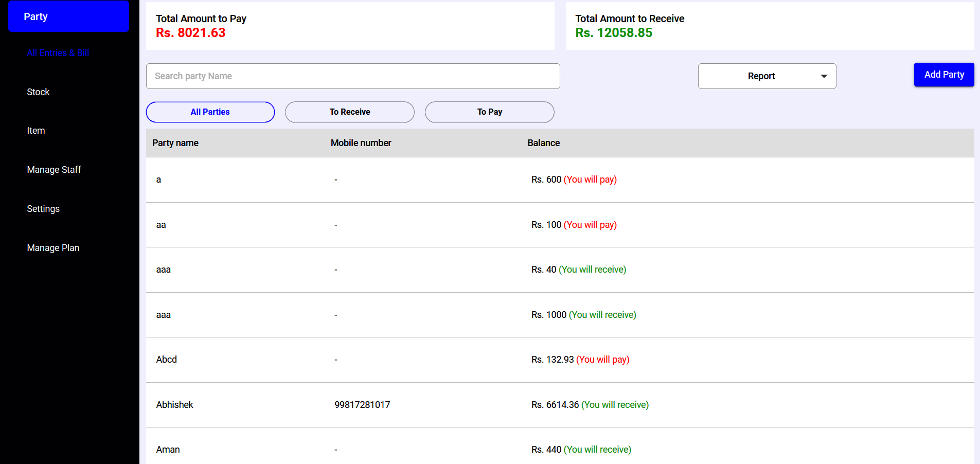Viewport: 980px width, 464px height.
Task: Navigate to All Entries & Bill
Action: click(x=58, y=53)
